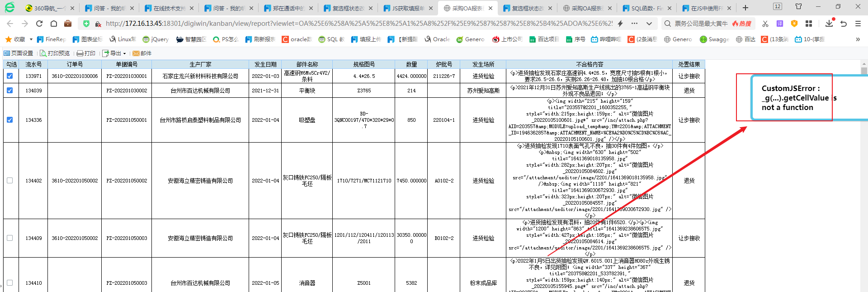The image size is (868, 292).
Task: Open the extensions grid icon
Action: coord(809,24)
